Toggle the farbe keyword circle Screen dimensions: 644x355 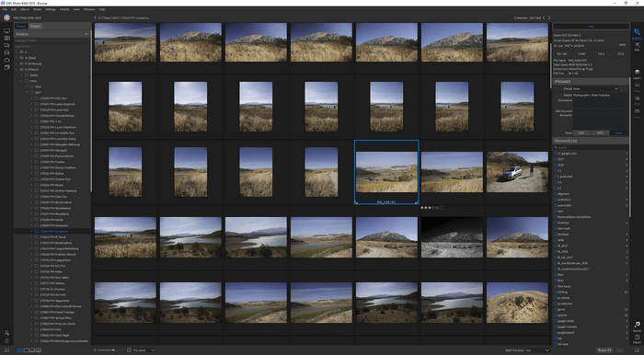click(556, 240)
